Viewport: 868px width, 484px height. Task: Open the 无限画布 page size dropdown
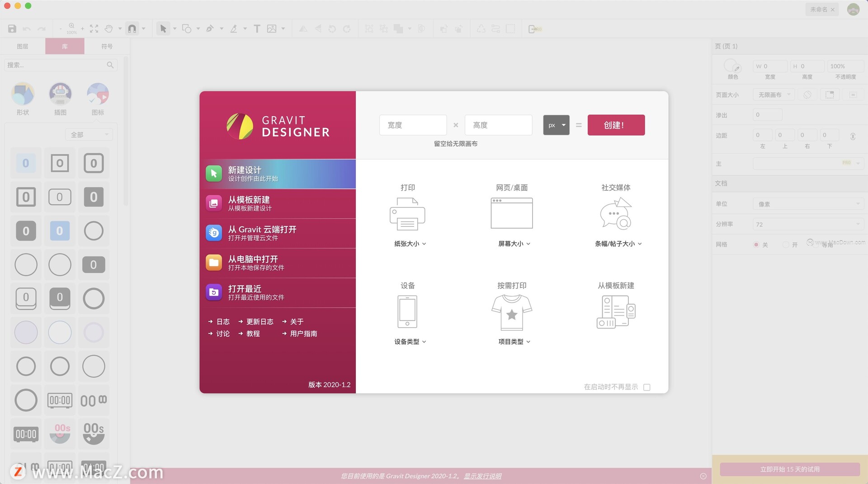[774, 95]
